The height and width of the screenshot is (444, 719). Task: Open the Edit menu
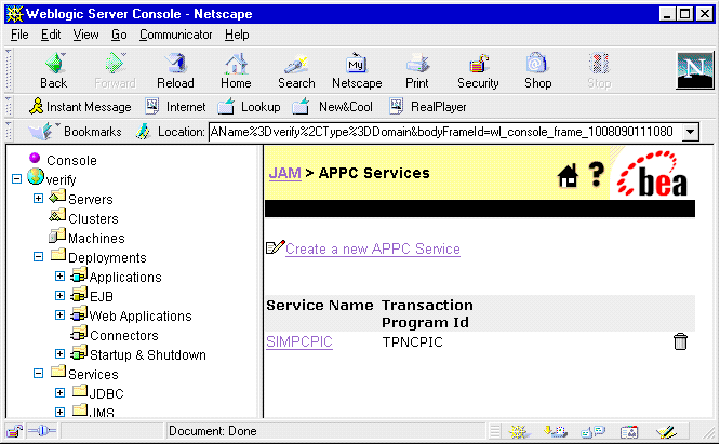[51, 35]
